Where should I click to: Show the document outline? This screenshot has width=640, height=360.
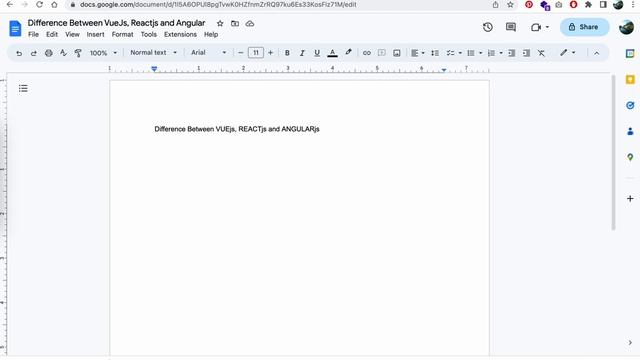point(23,89)
